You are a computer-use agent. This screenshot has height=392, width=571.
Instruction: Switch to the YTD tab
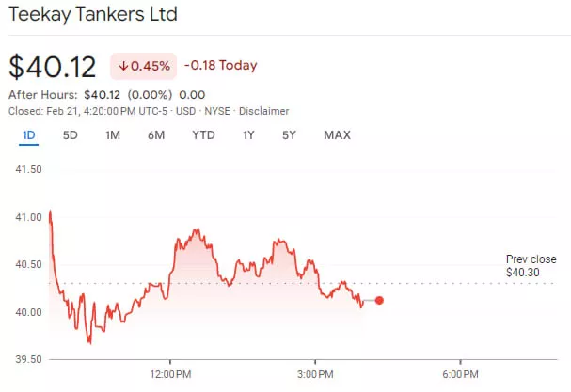click(x=202, y=134)
